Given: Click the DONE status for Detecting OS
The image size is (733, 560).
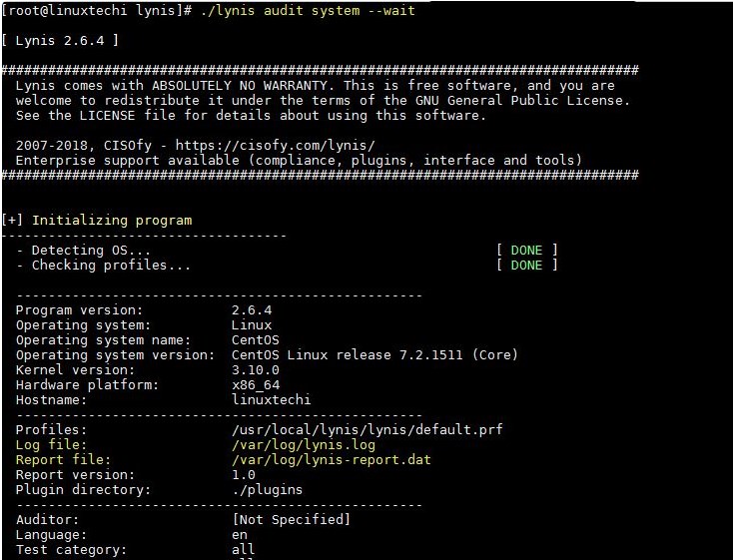Looking at the screenshot, I should pos(526,250).
